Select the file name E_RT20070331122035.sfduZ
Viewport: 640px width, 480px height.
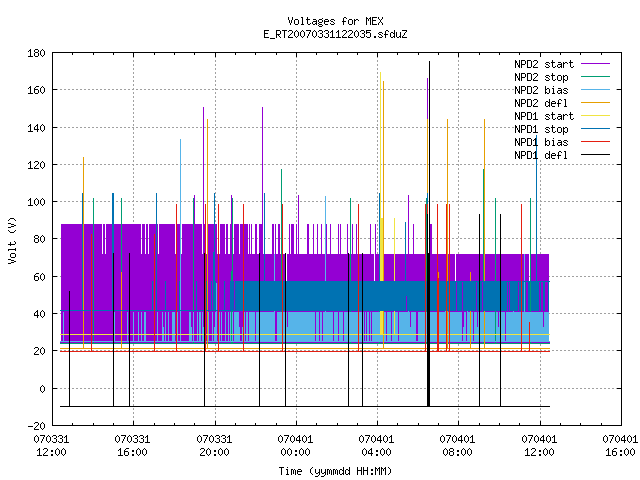coord(335,34)
